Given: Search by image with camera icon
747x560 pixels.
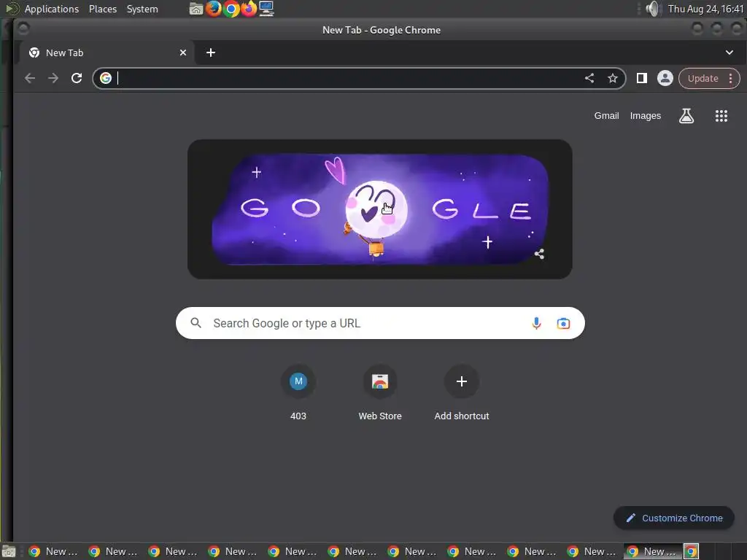Looking at the screenshot, I should [x=563, y=323].
